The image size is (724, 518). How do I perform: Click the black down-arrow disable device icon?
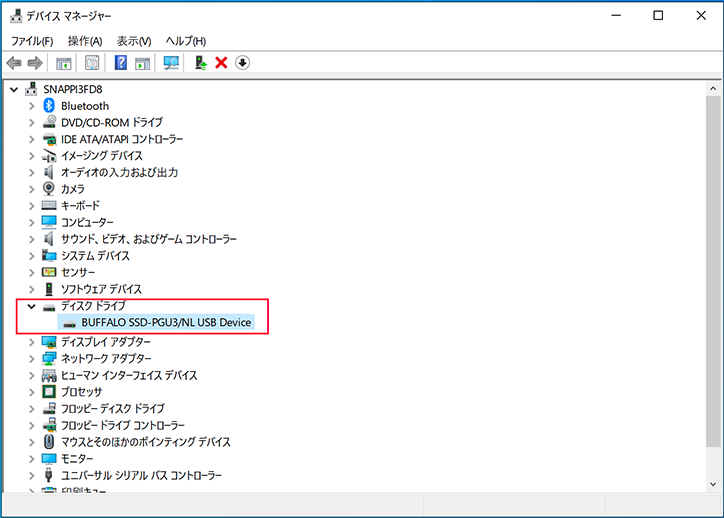(x=242, y=63)
